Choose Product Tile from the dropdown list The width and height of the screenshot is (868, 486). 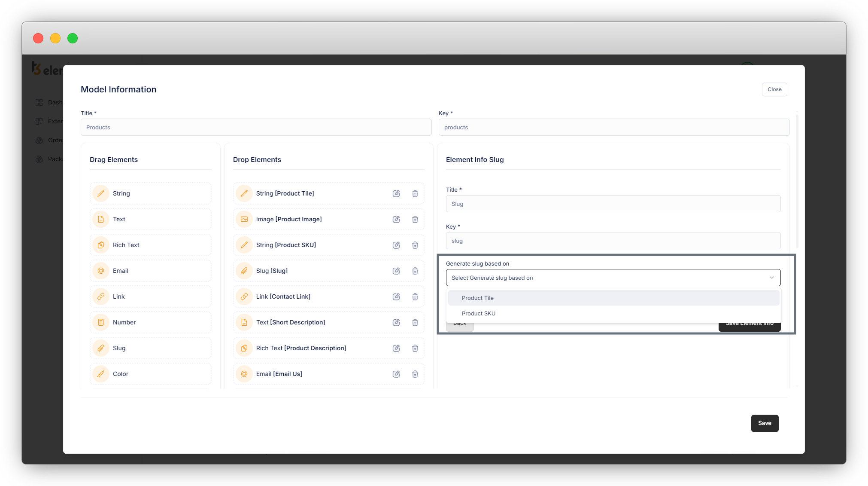click(477, 298)
